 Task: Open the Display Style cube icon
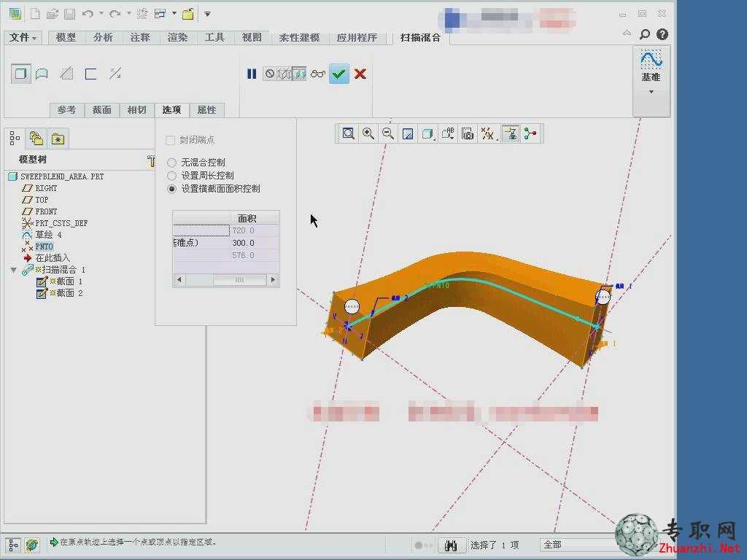coord(427,134)
